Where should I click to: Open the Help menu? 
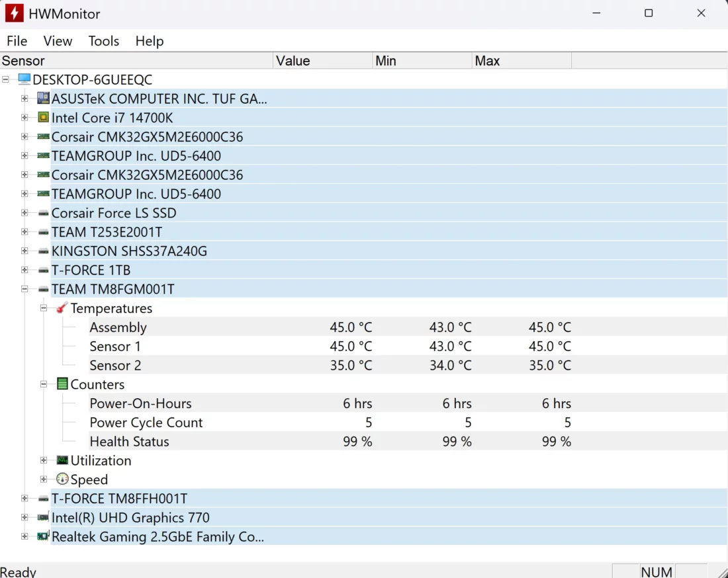150,41
